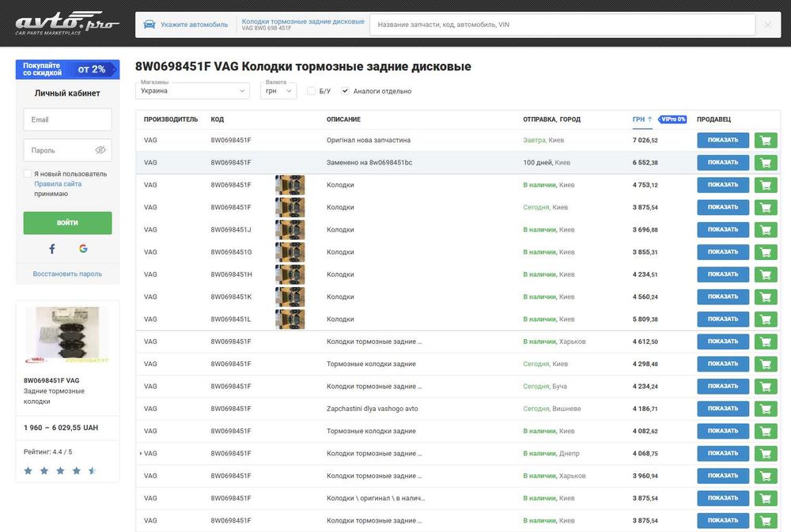Click description Оригінал нова запчастина

(369, 140)
